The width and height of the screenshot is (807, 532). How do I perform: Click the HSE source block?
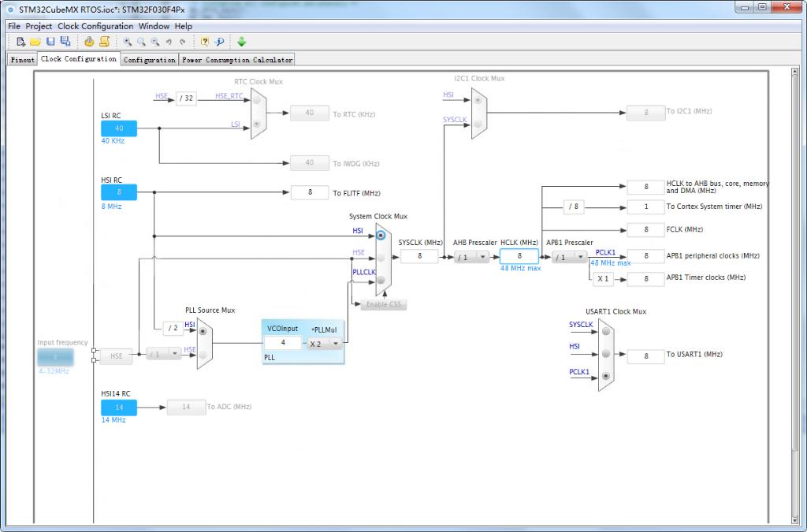click(117, 355)
